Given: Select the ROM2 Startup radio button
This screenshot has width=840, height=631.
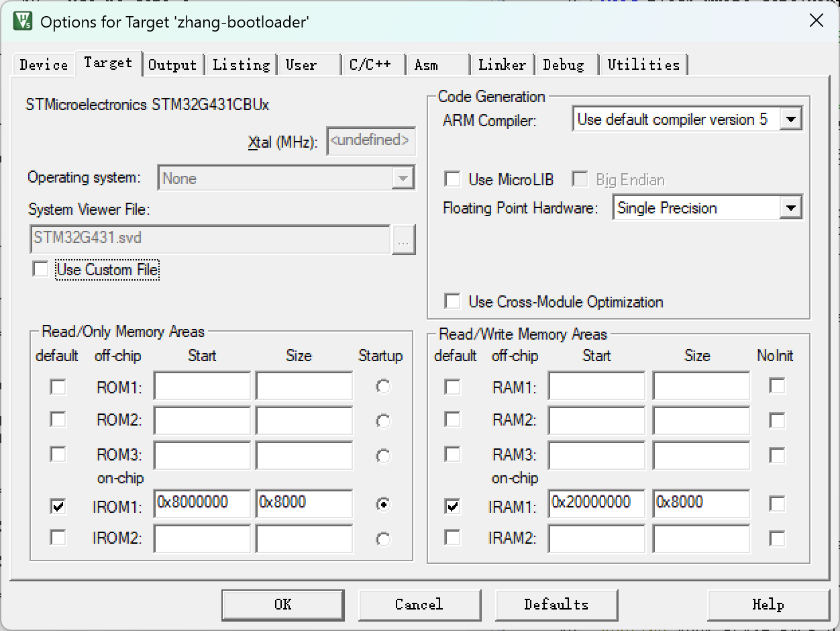Looking at the screenshot, I should point(383,421).
